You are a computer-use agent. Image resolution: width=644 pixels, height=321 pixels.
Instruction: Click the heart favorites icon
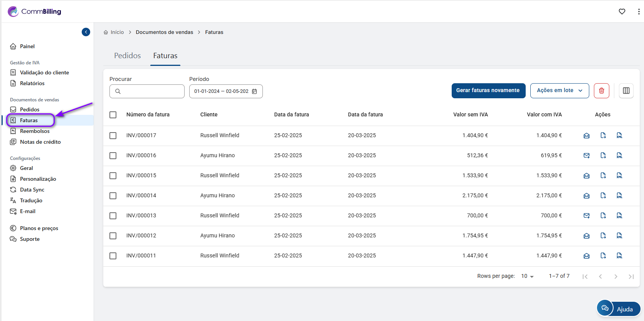pyautogui.click(x=622, y=12)
